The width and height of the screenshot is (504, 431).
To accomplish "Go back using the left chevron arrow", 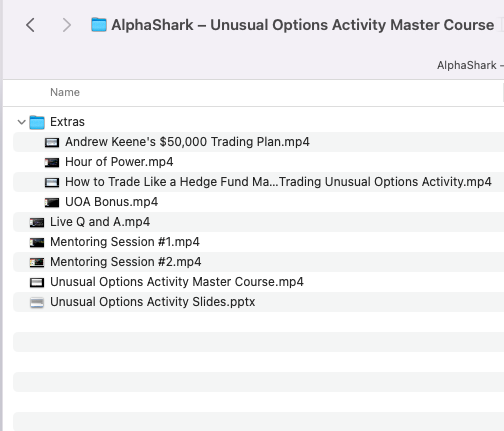I will 30,25.
